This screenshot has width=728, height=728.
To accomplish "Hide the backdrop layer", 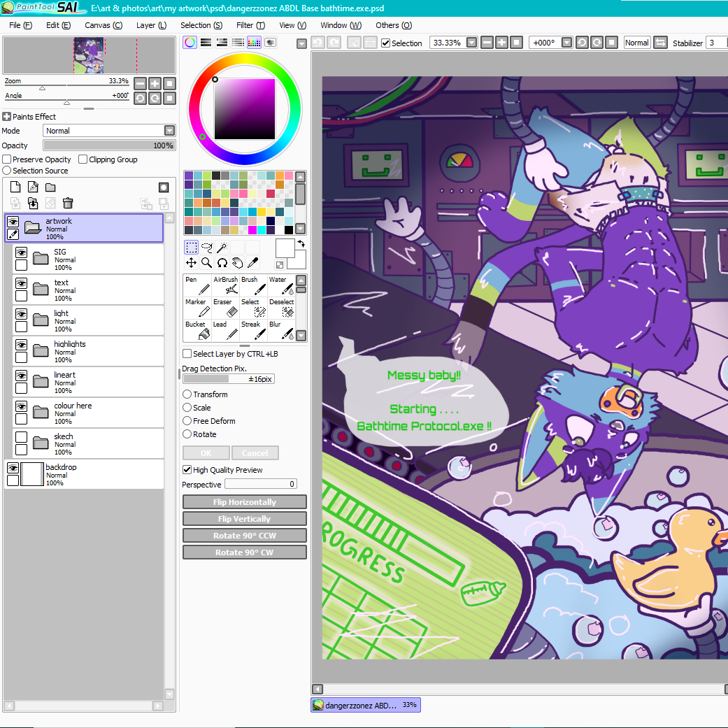I will (x=13, y=468).
